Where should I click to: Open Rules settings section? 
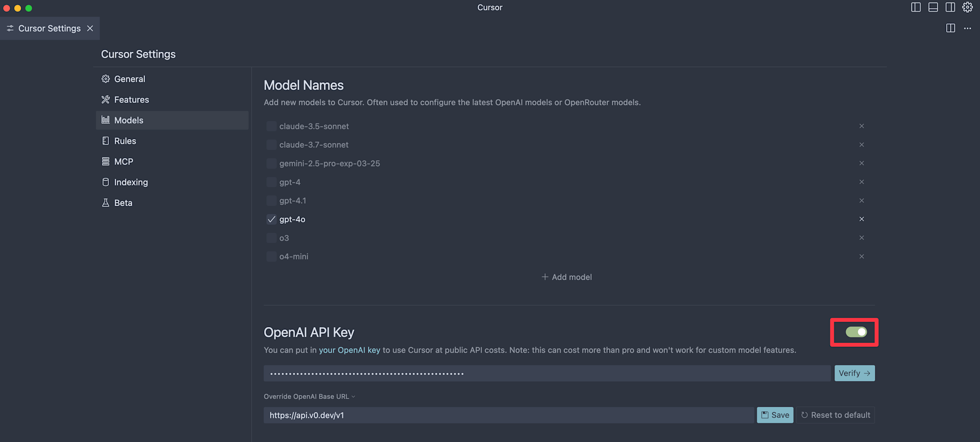click(x=172, y=141)
